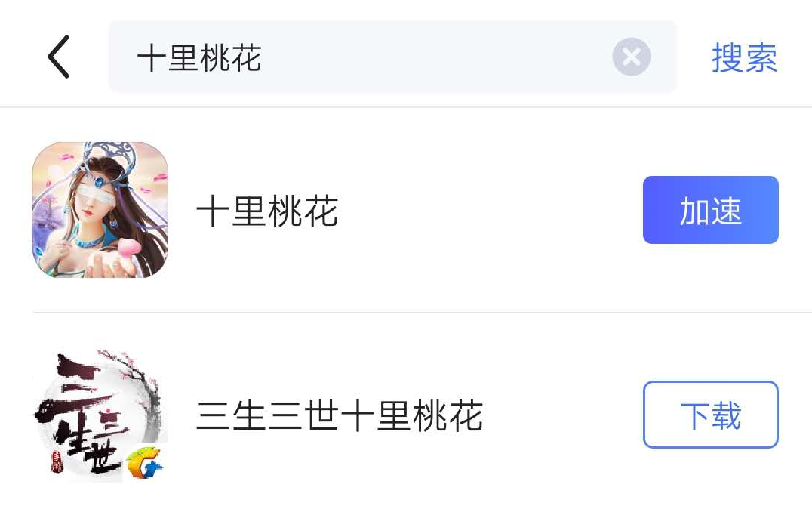Clear the search text with the X icon
The height and width of the screenshot is (509, 812).
pyautogui.click(x=632, y=57)
